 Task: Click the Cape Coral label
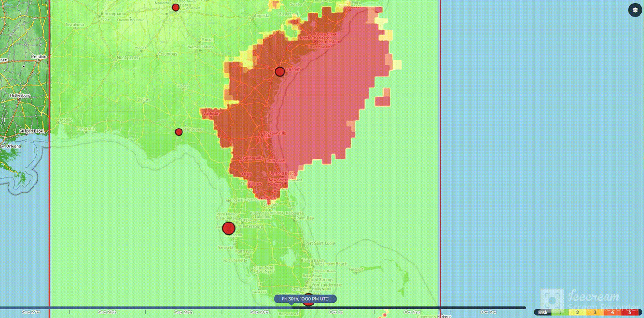point(264,268)
